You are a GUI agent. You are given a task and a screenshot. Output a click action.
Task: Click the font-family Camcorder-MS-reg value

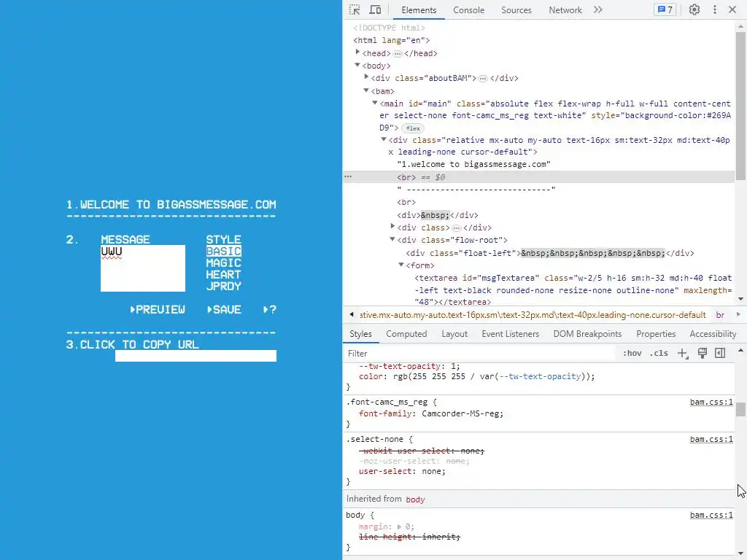(462, 413)
